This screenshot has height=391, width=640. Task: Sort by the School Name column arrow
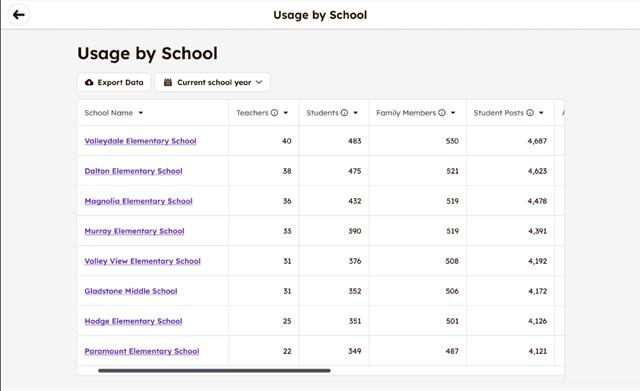pyautogui.click(x=140, y=113)
